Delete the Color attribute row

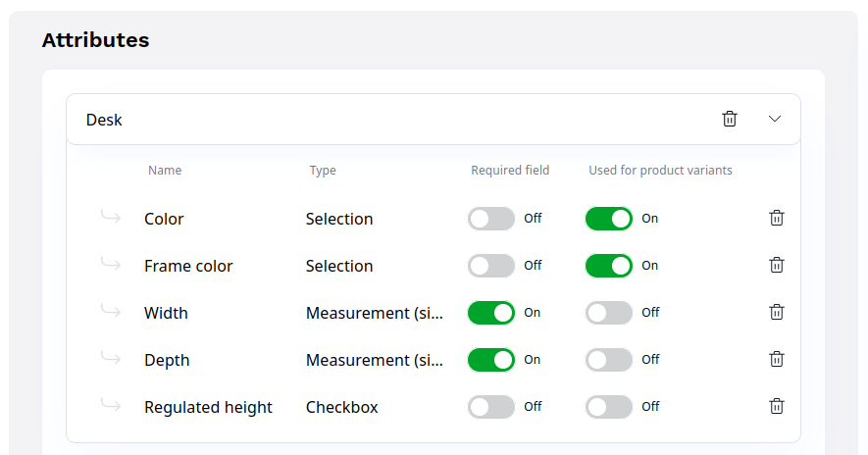[x=777, y=218]
